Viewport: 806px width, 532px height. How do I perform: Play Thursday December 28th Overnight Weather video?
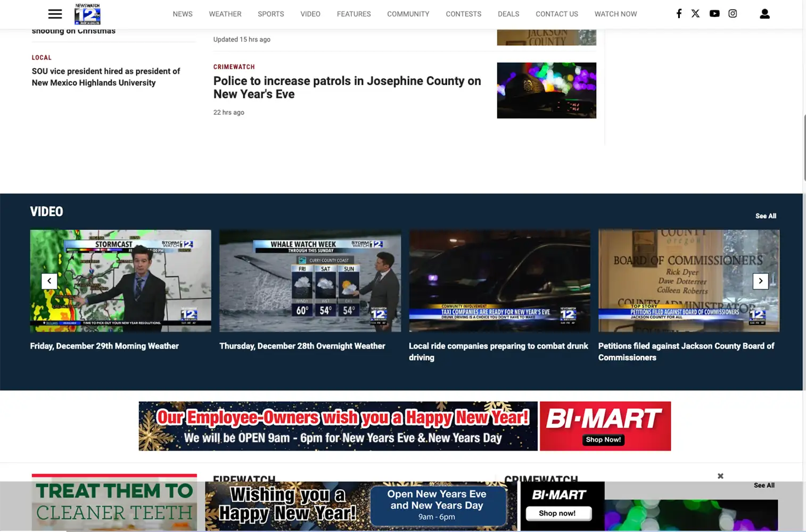(310, 281)
